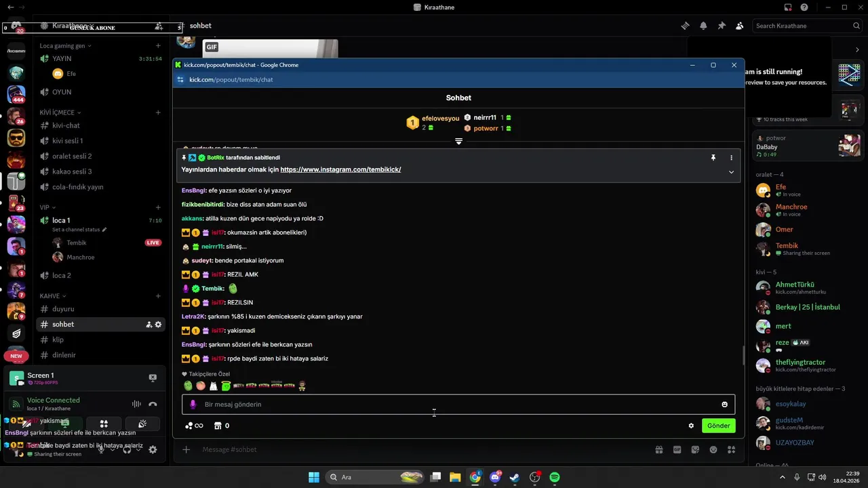Toggle Discord member list icon
This screenshot has width=868, height=488.
[x=740, y=26]
